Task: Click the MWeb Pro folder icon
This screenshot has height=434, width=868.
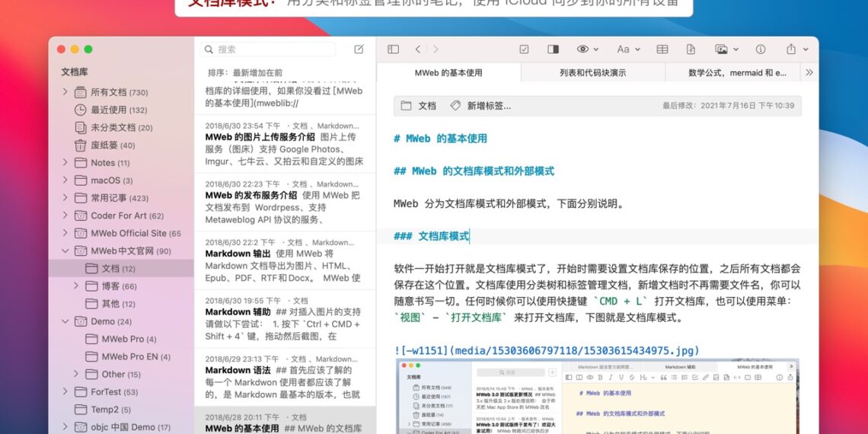Action: 92,339
